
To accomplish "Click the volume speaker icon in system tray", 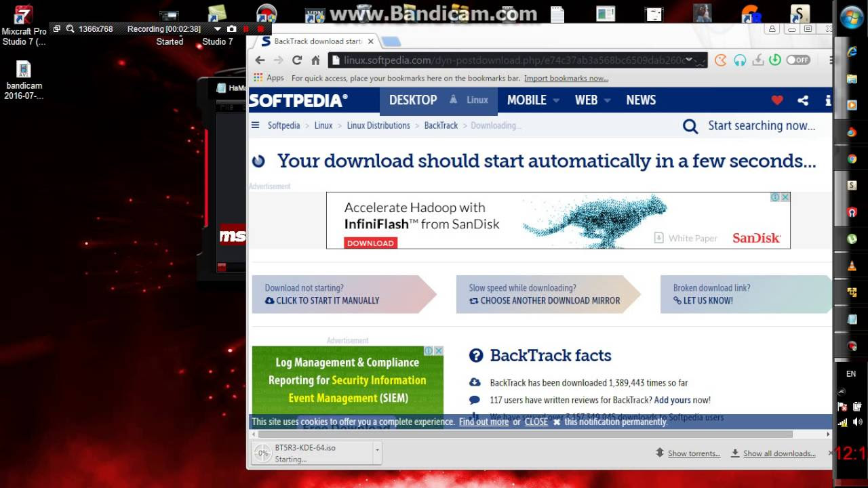I will pyautogui.click(x=858, y=422).
